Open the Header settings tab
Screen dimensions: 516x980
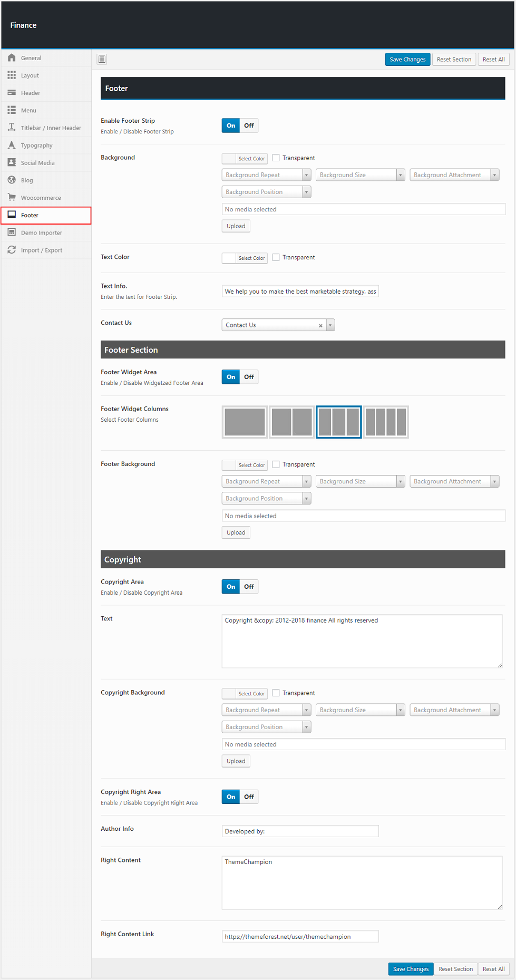31,93
